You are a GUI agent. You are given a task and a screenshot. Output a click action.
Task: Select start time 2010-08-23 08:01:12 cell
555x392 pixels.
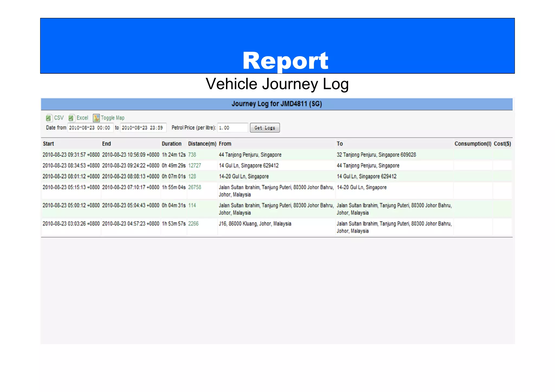coord(71,176)
